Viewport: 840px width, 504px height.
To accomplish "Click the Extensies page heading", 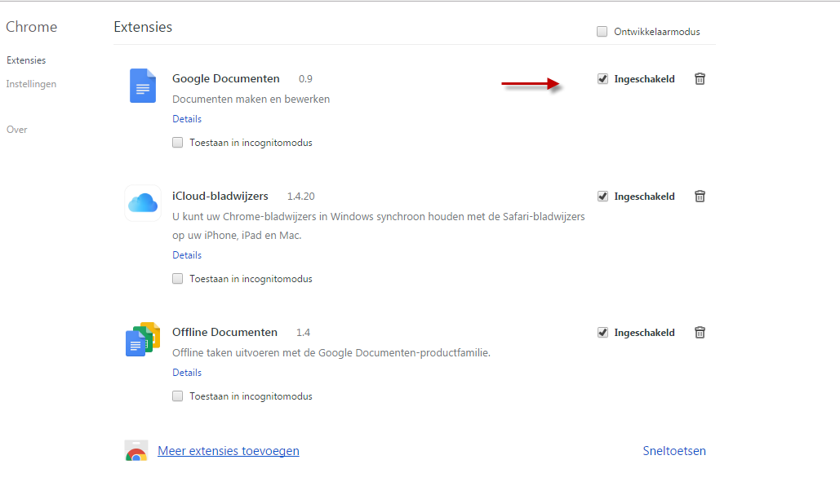I will pyautogui.click(x=143, y=27).
